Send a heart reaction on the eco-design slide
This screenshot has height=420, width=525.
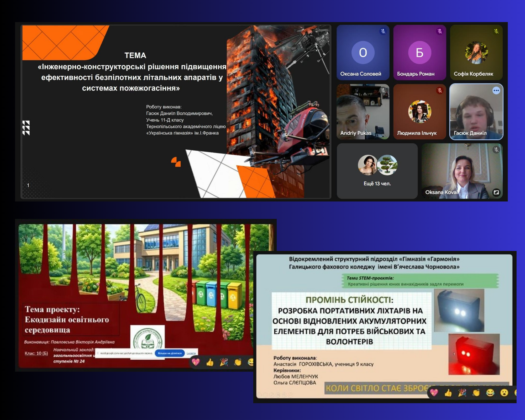[x=196, y=362]
